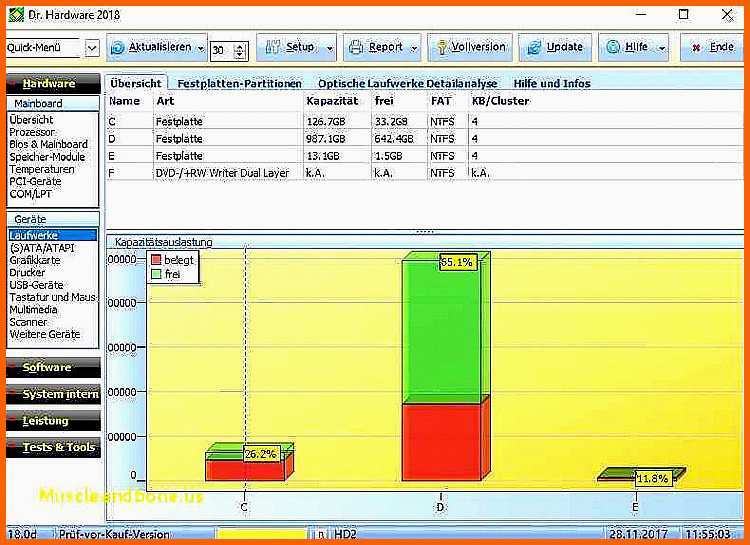
Task: Open the Quick-Menü dropdown
Action: click(x=92, y=48)
